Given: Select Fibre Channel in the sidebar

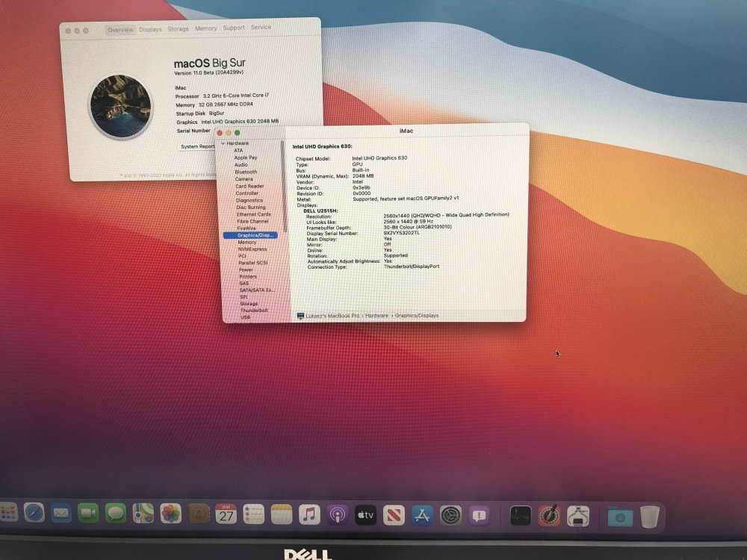Looking at the screenshot, I should pos(252,222).
